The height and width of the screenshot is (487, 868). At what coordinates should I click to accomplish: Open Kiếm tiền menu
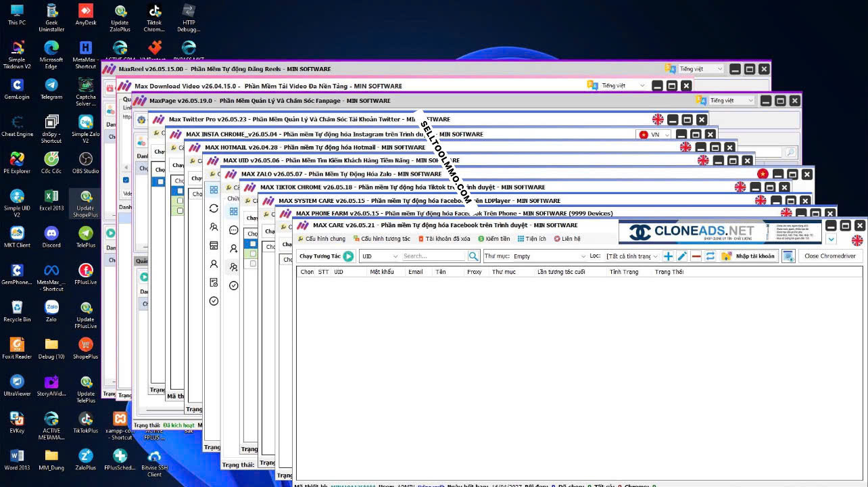[x=494, y=239]
